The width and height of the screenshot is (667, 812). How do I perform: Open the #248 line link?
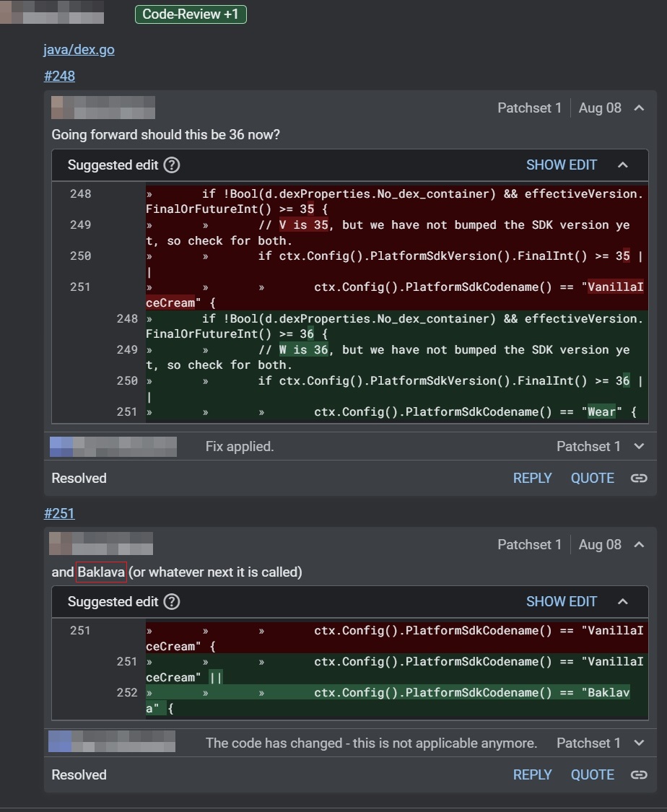(59, 76)
